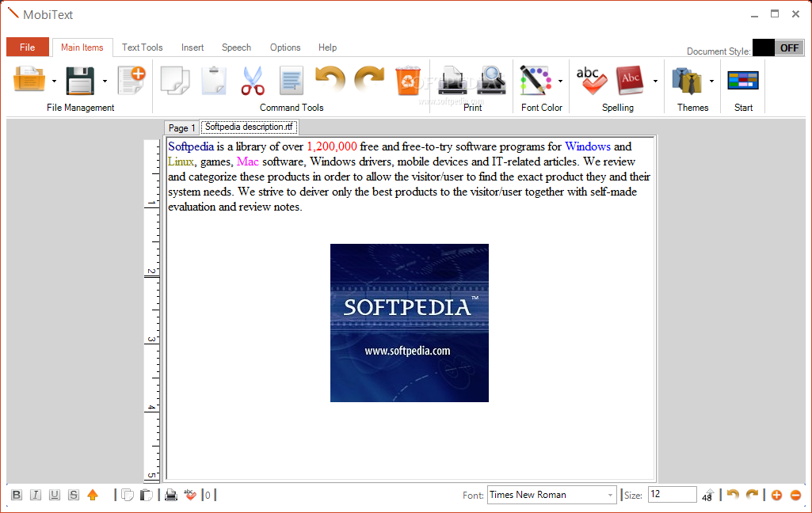Redo with the large ribbon arrow
Screen dimensions: 812x513
(x=369, y=78)
